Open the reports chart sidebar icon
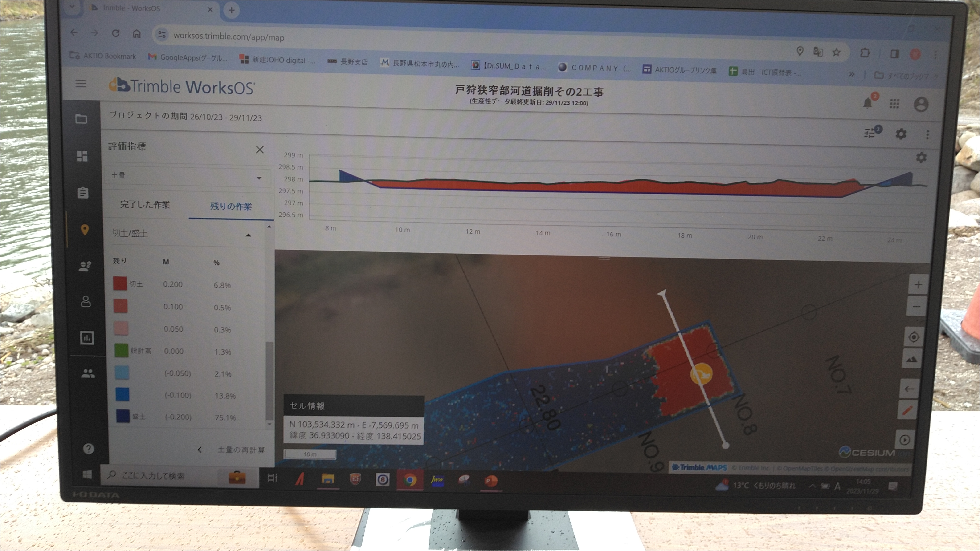Screen dimensions: 980x551 tap(87, 338)
